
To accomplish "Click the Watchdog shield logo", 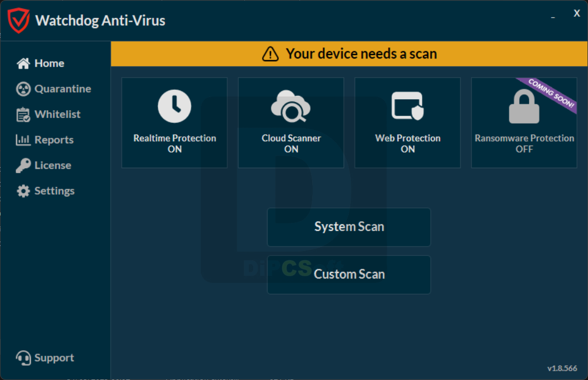I will pos(19,20).
